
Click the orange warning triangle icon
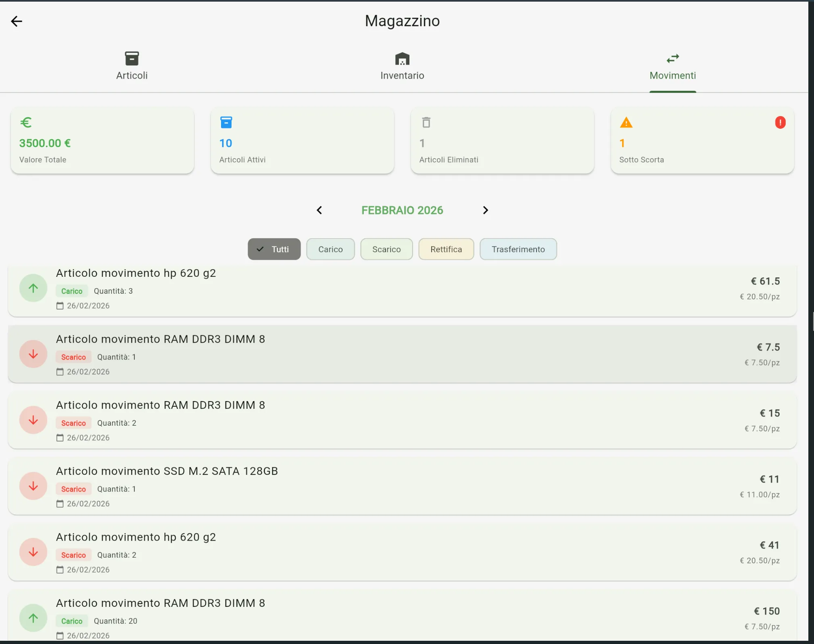[626, 122]
